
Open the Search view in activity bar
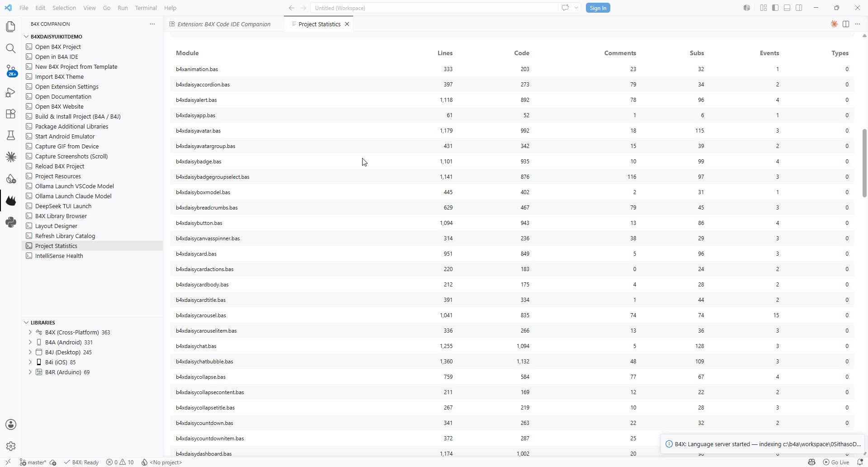pos(11,48)
